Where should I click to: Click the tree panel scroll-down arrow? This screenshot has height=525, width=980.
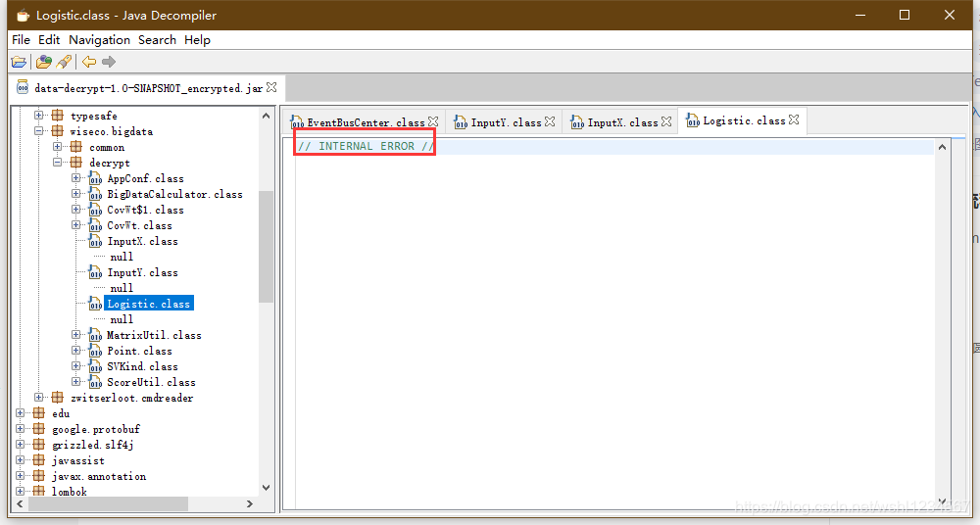(x=267, y=488)
